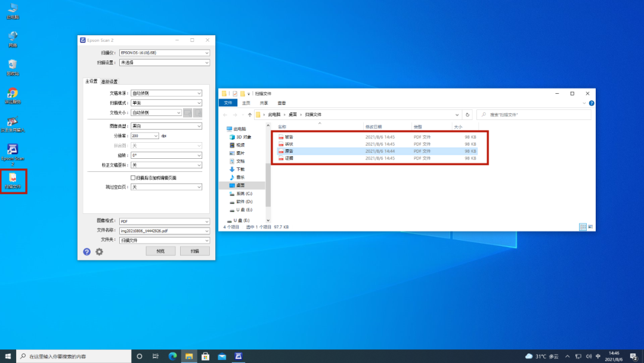
Task: Select 网络 desktop icon
Action: pyautogui.click(x=13, y=39)
